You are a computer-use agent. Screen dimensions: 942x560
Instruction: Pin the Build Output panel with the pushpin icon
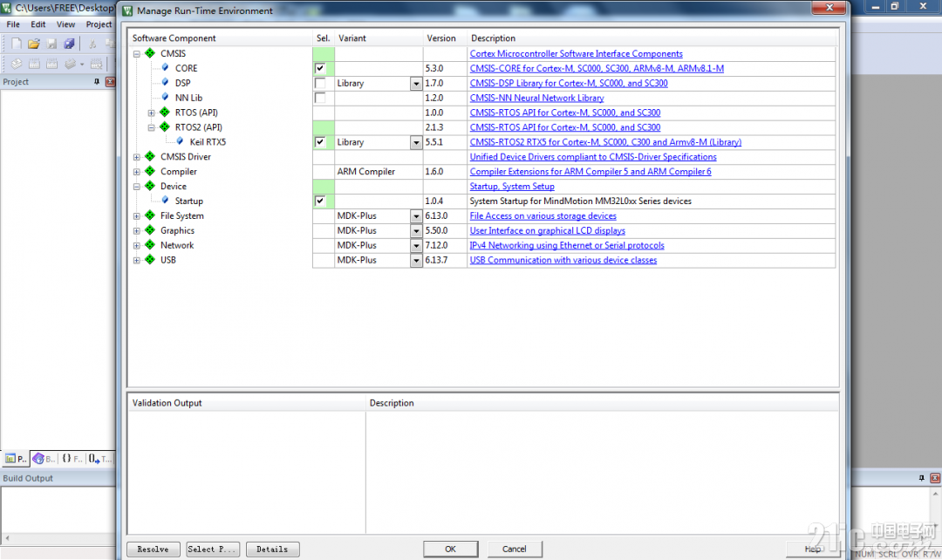coord(922,478)
